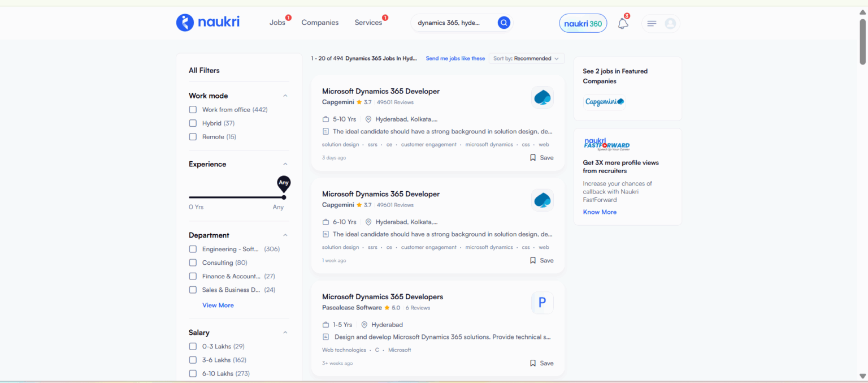Open the Jobs menu

click(x=277, y=23)
